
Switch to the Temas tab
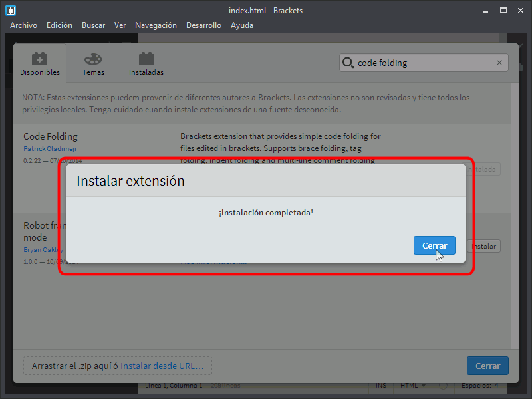[93, 64]
